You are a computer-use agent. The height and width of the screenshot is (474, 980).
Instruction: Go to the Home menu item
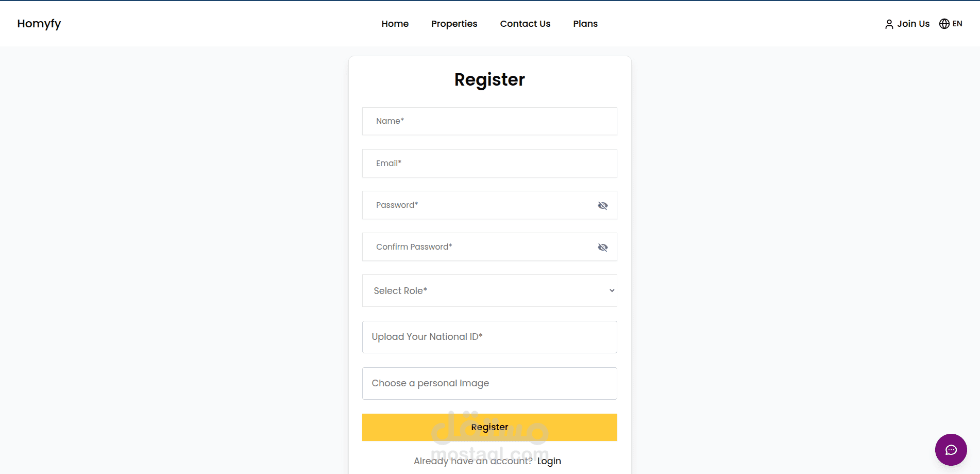395,24
